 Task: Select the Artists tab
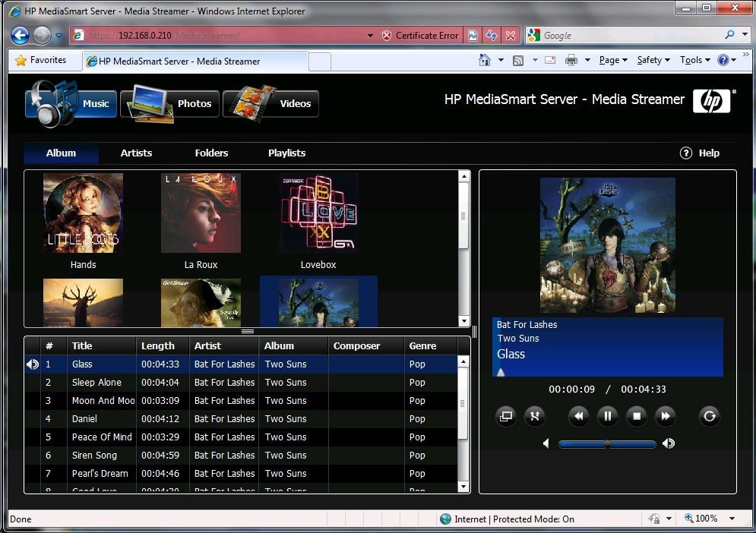pos(136,153)
